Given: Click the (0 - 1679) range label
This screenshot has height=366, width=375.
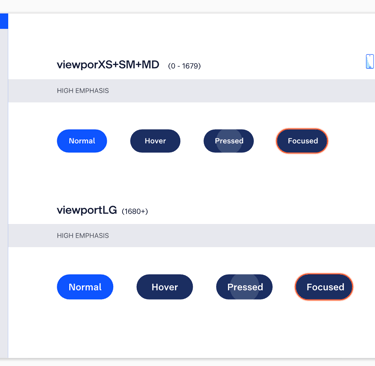Looking at the screenshot, I should pyautogui.click(x=184, y=66).
